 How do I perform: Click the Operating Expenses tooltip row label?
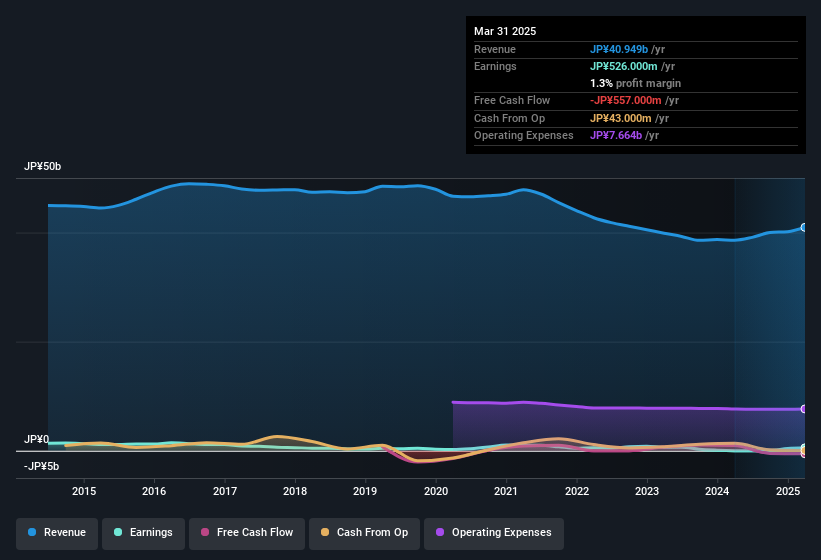[524, 136]
